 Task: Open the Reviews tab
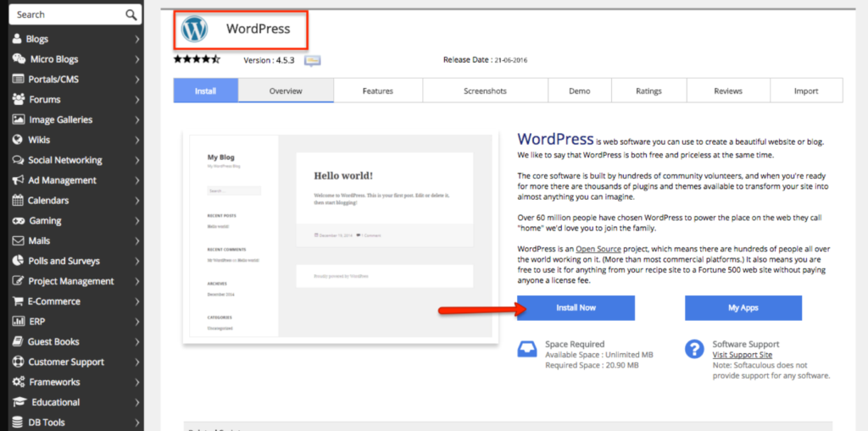(x=728, y=91)
